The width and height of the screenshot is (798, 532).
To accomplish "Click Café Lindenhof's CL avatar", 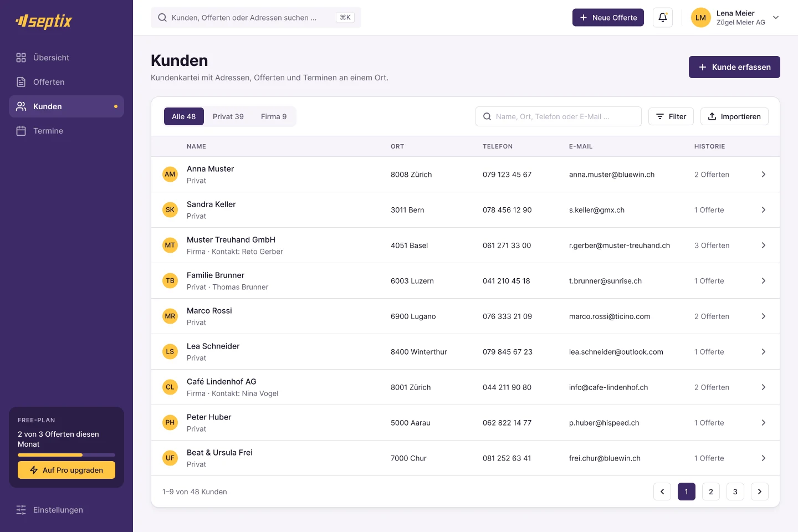I will tap(170, 387).
